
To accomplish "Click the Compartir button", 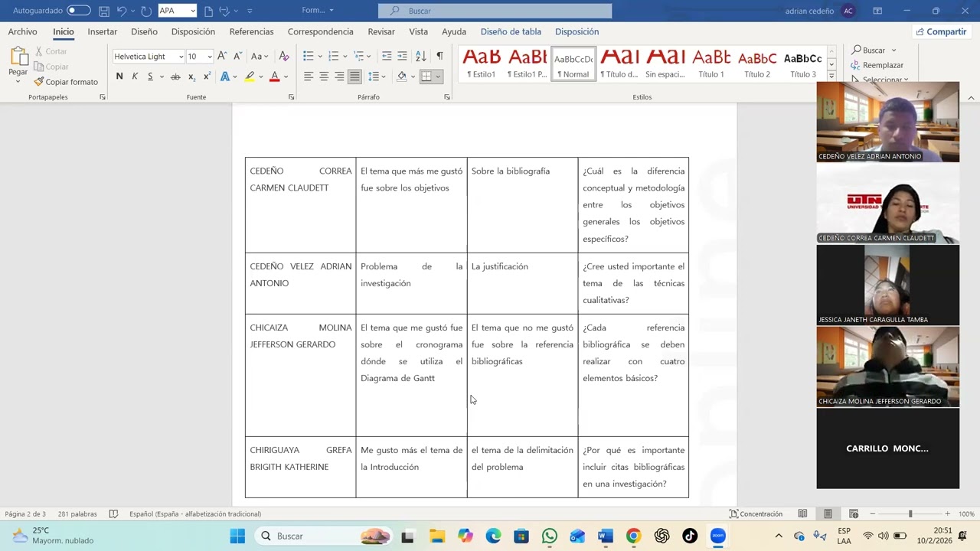I will coord(941,31).
